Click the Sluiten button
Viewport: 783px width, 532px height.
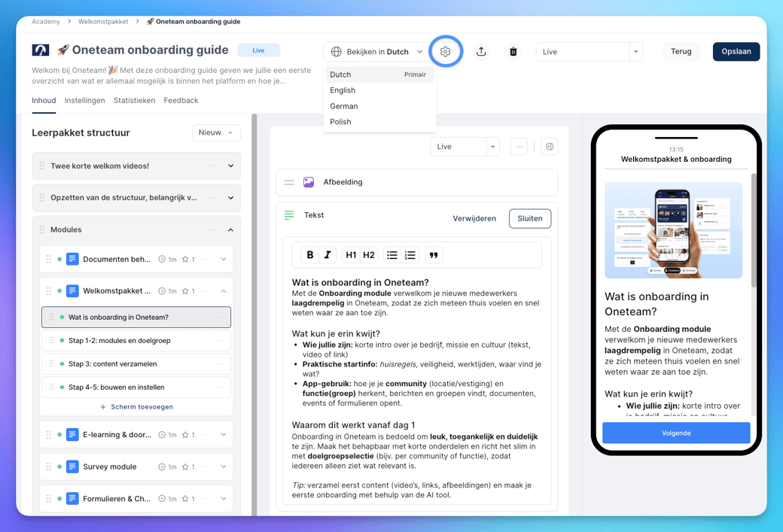[x=530, y=218]
